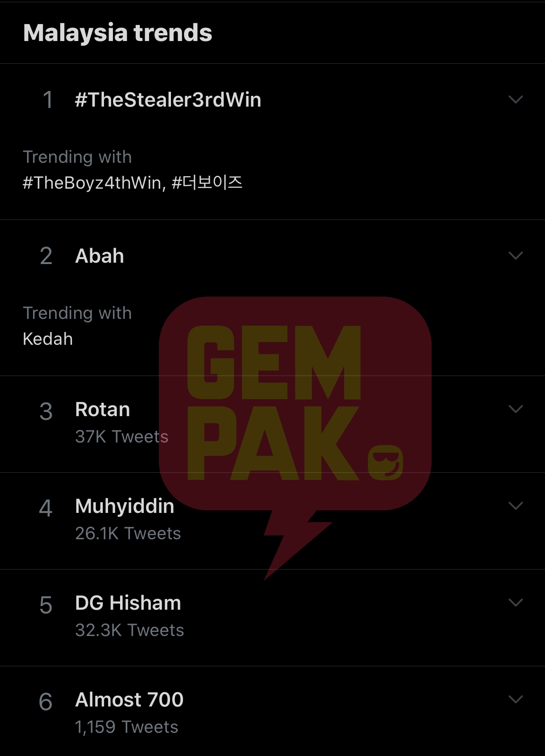View 26.1K Tweets count under Muhyiddin
The height and width of the screenshot is (756, 545).
point(128,533)
